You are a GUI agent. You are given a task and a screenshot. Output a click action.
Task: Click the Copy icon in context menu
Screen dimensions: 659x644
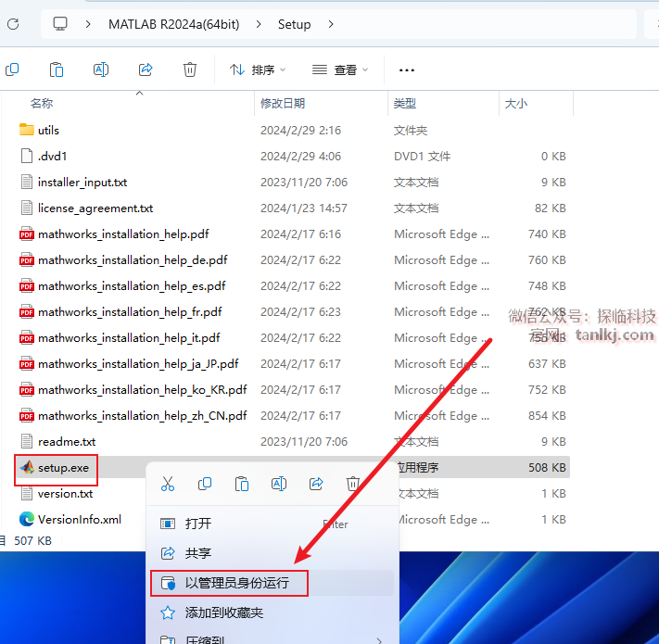pyautogui.click(x=205, y=484)
